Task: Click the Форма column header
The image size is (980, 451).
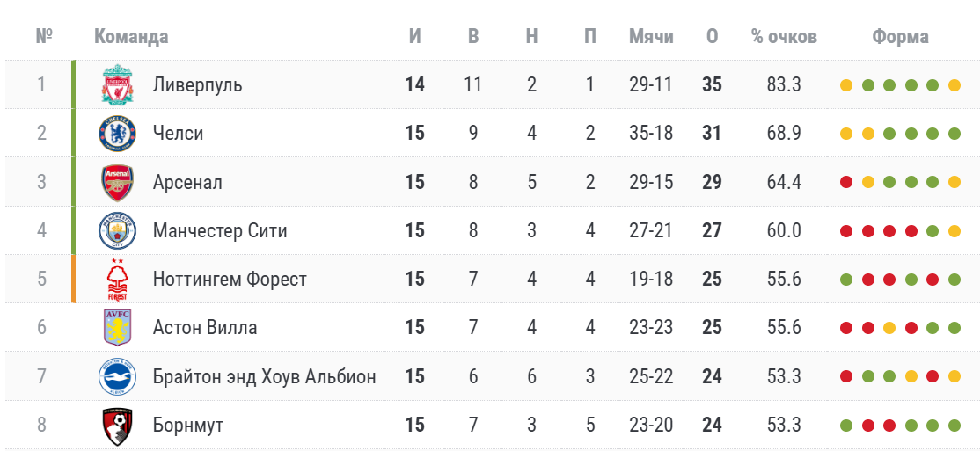Action: [x=900, y=36]
